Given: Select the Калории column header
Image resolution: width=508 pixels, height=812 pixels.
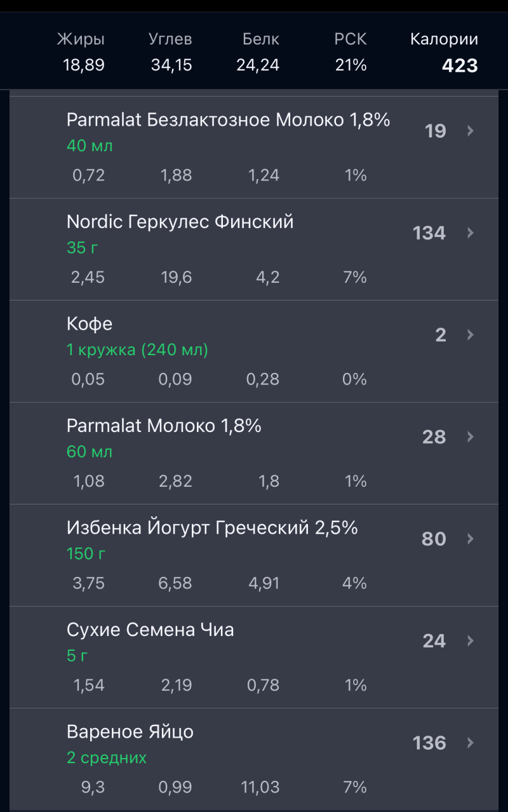Looking at the screenshot, I should 444,39.
